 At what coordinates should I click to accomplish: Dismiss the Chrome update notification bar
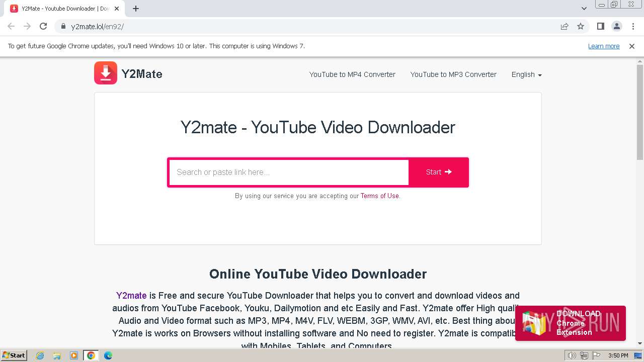[632, 46]
